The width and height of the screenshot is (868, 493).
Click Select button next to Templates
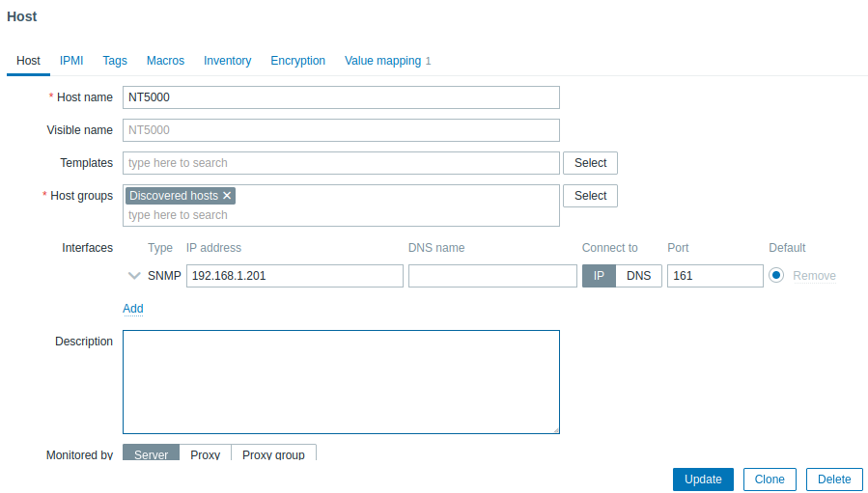pyautogui.click(x=590, y=163)
